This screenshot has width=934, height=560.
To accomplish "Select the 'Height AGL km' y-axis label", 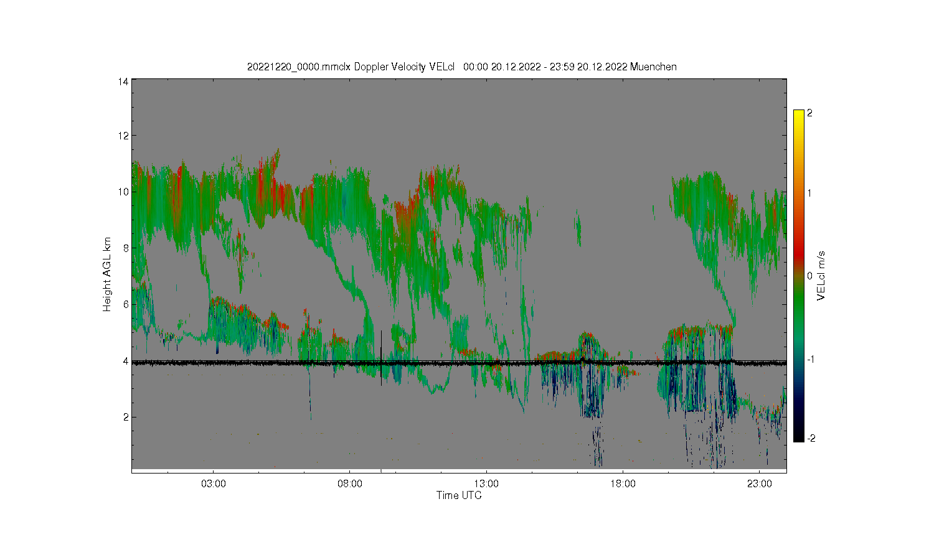I will [x=107, y=274].
